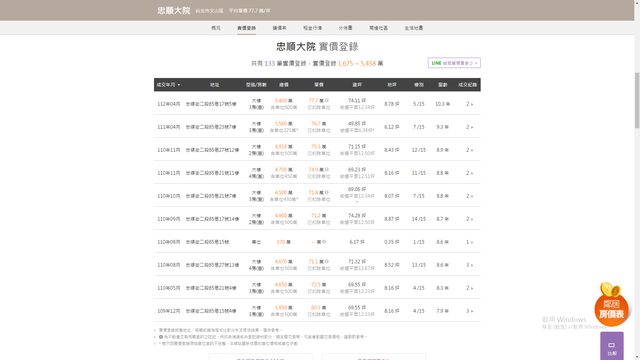The image size is (640, 360).
Task: Click info icon beside 71.8 unit price
Action: (327, 192)
